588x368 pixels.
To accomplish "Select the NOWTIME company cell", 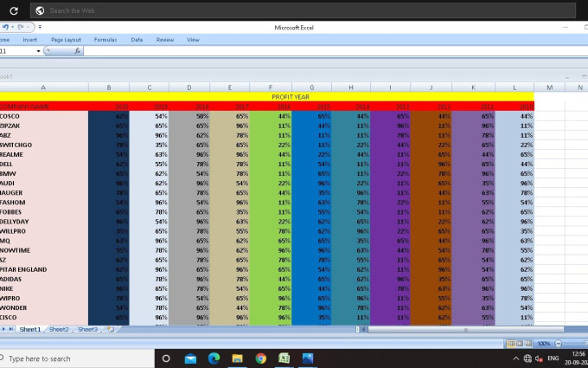I will 44,250.
